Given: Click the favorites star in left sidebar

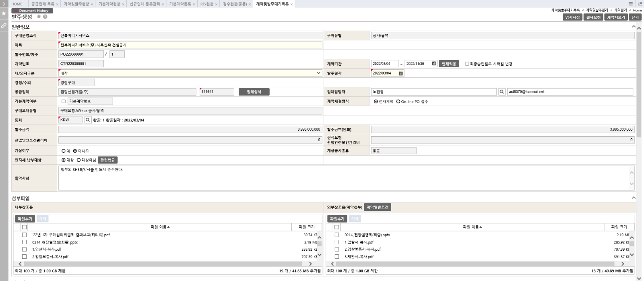Looking at the screenshot, I should coord(4,13).
